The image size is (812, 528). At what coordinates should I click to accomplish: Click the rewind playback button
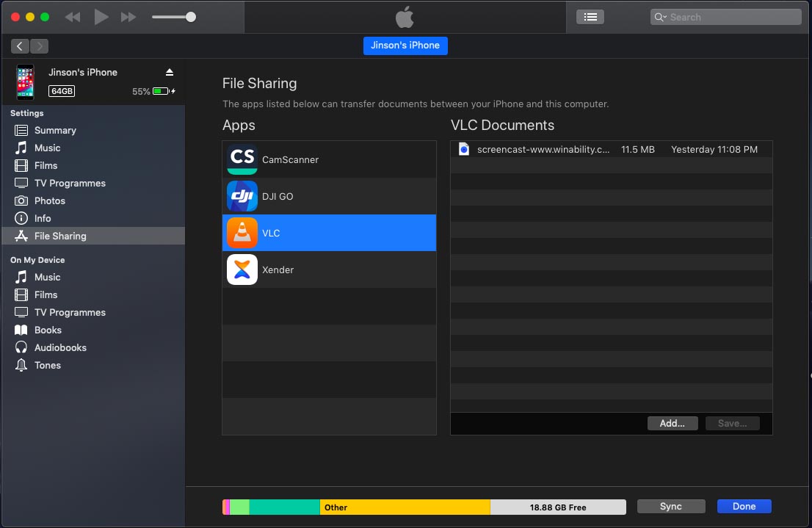tap(73, 17)
